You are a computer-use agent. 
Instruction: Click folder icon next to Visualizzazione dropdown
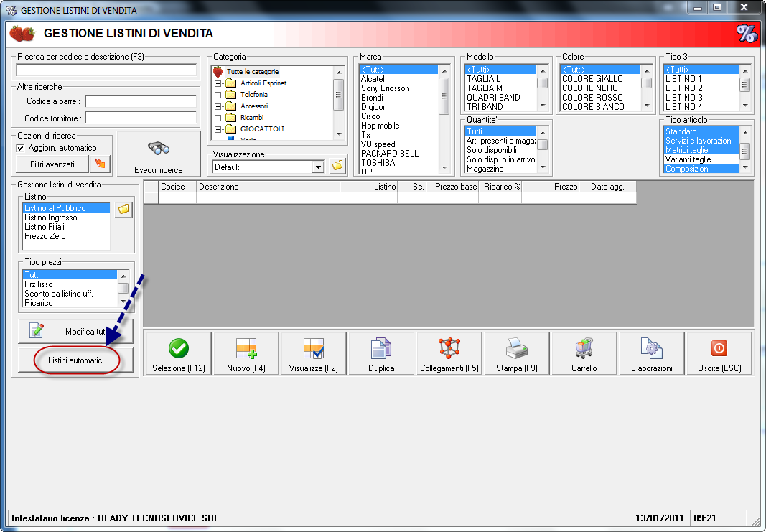pos(337,166)
